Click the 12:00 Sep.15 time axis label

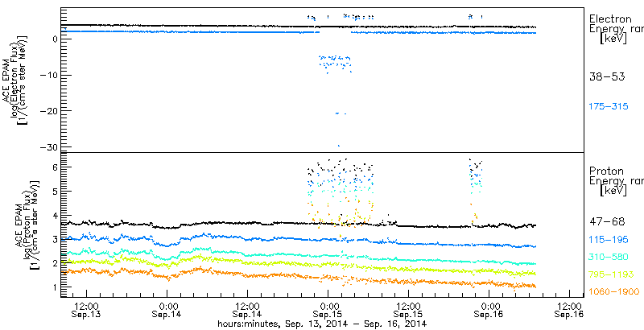click(x=408, y=310)
